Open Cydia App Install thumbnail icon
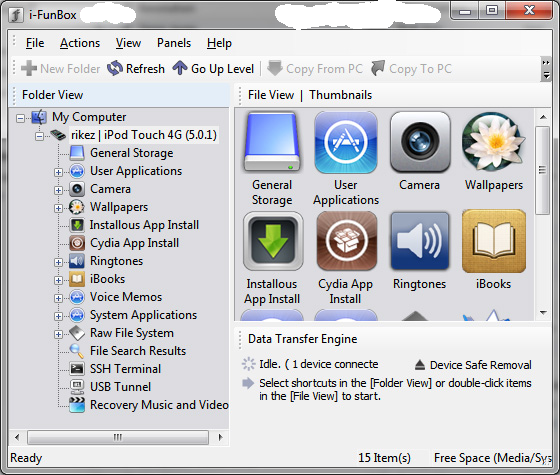This screenshot has width=560, height=475. coord(346,241)
